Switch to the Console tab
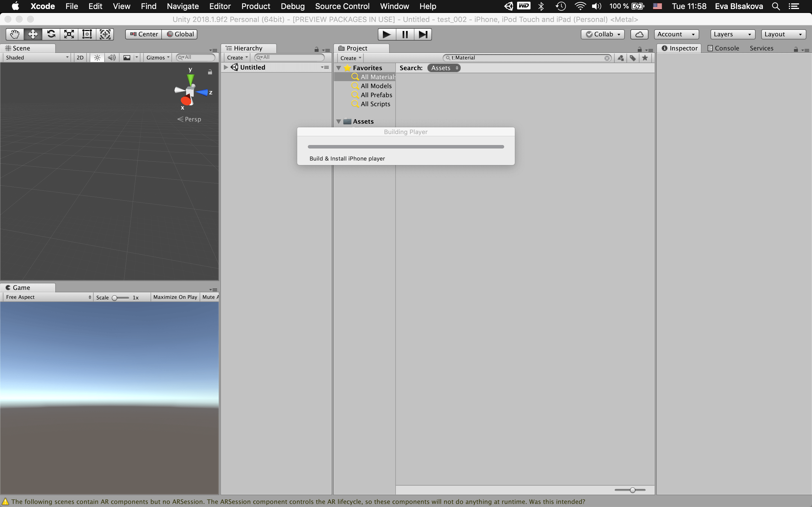The width and height of the screenshot is (812, 507). pyautogui.click(x=723, y=48)
